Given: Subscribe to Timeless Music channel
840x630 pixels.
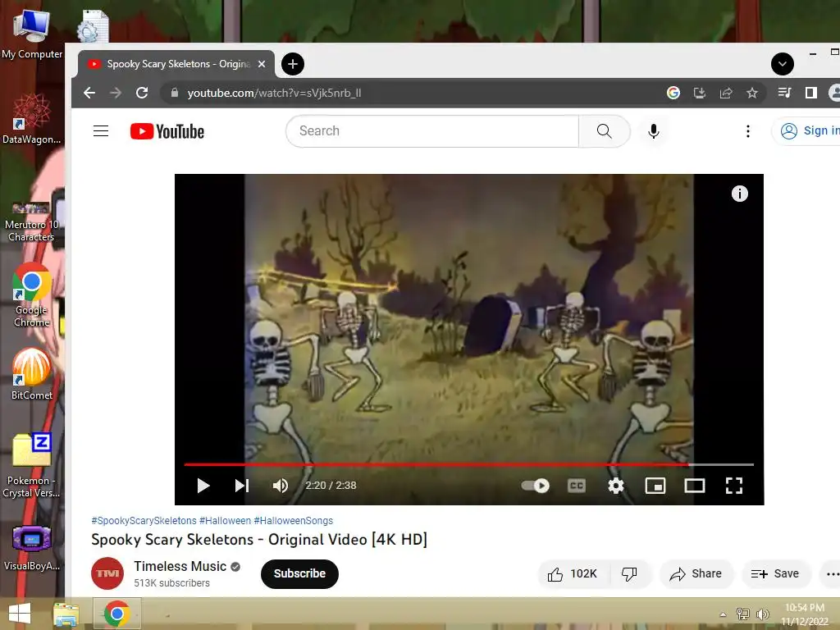Looking at the screenshot, I should 299,573.
